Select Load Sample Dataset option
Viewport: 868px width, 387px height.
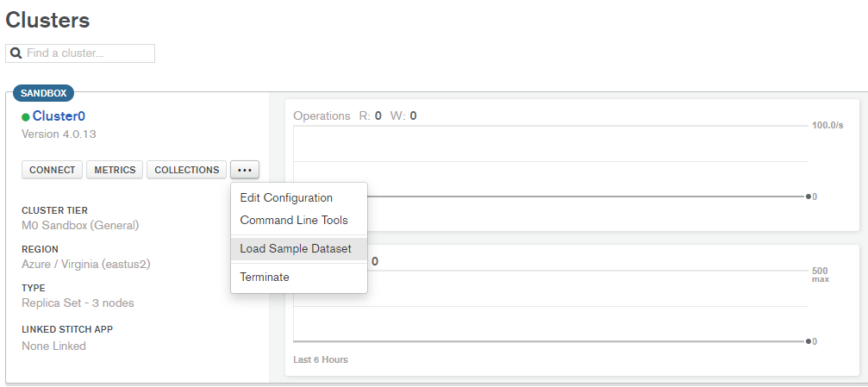pyautogui.click(x=296, y=249)
